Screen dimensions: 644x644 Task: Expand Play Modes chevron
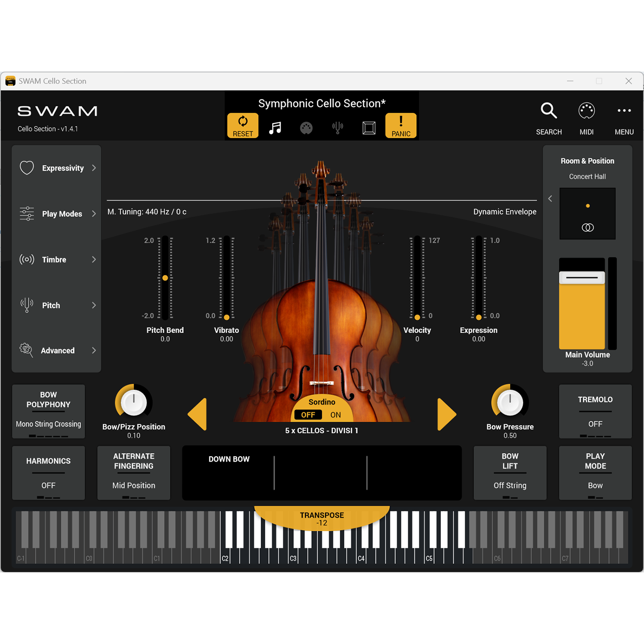coord(94,214)
